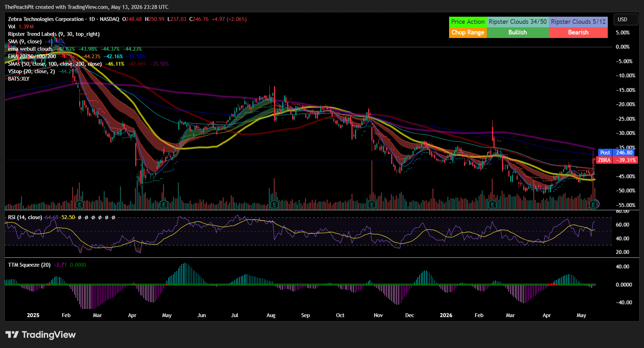
Task: Open the USD currency selector
Action: pyautogui.click(x=622, y=20)
